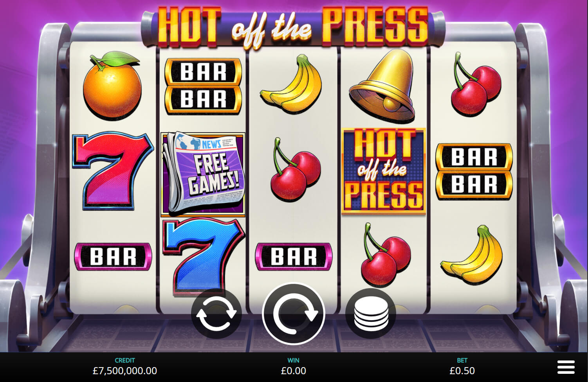Click the credit balance display
The image size is (588, 382).
[x=125, y=367]
